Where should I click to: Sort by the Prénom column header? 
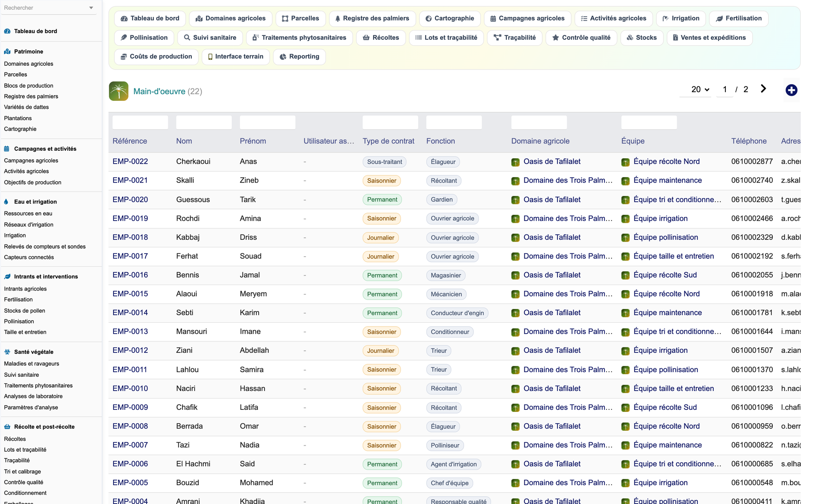(x=253, y=141)
